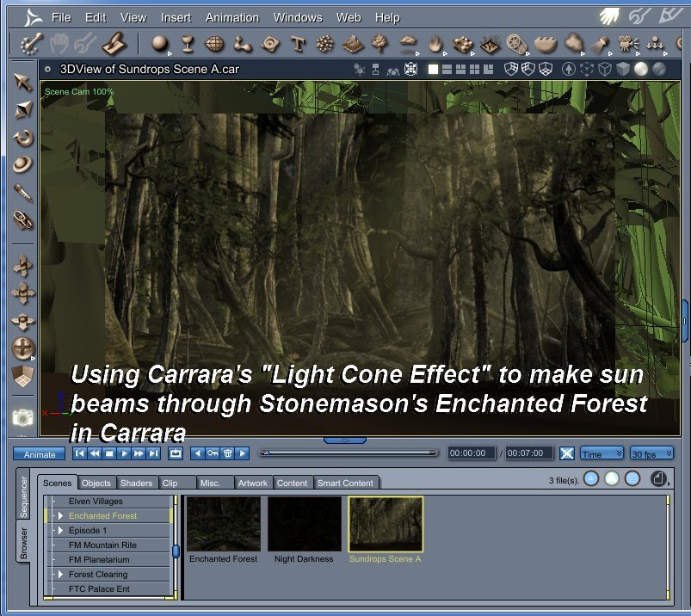Insert a terrain object from toolbar
This screenshot has width=691, height=616.
353,44
